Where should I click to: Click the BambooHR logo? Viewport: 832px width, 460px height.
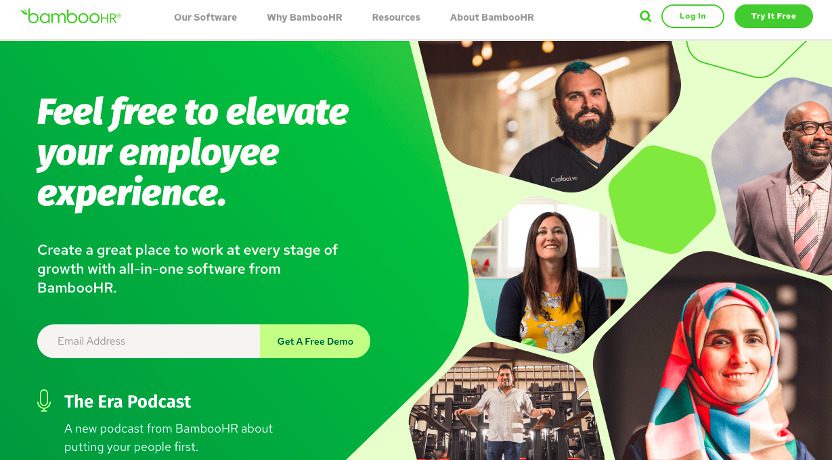point(70,16)
